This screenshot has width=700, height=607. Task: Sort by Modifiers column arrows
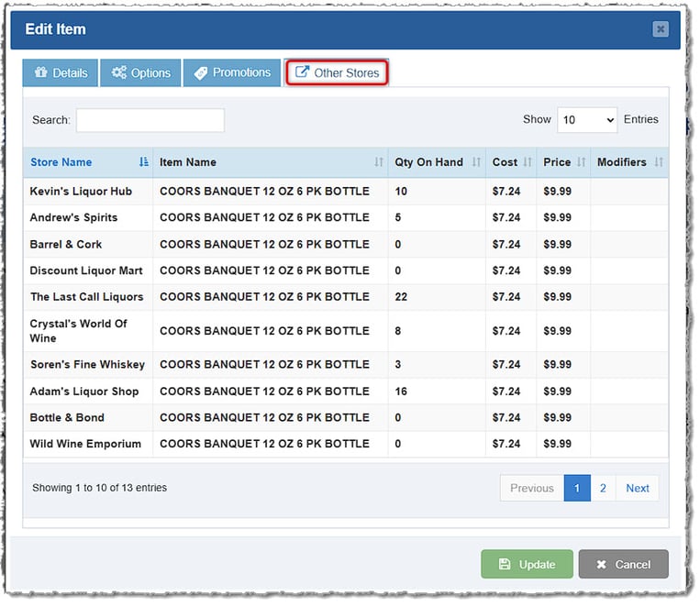tap(659, 162)
